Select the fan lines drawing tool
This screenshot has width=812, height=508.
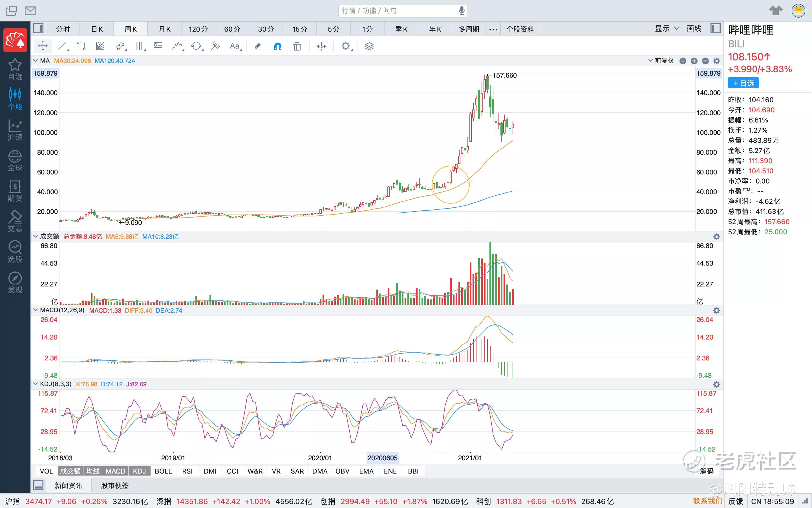click(100, 46)
